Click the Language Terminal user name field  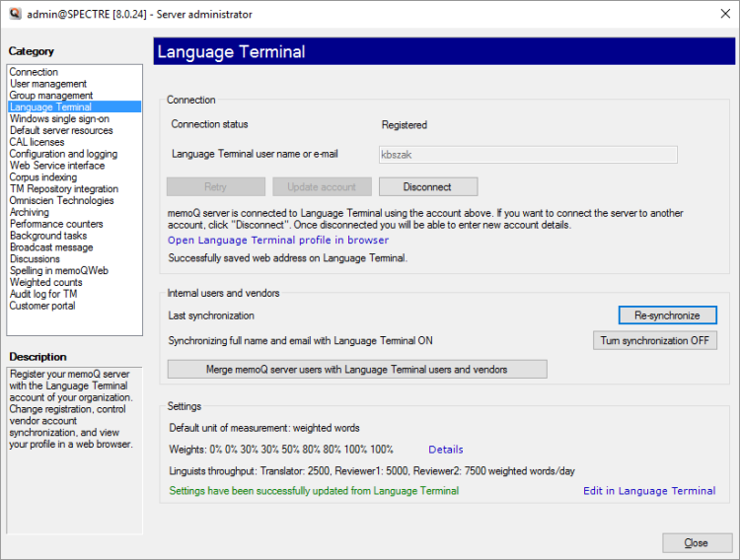click(x=528, y=155)
